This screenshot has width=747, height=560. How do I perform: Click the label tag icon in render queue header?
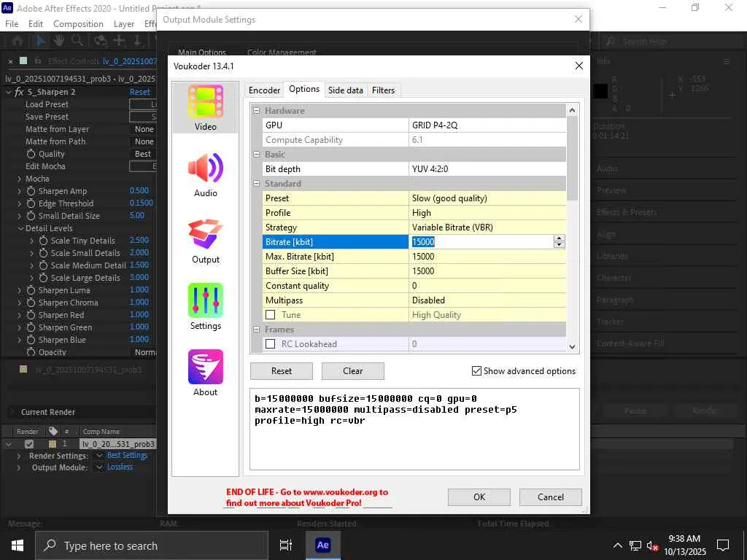pos(53,431)
